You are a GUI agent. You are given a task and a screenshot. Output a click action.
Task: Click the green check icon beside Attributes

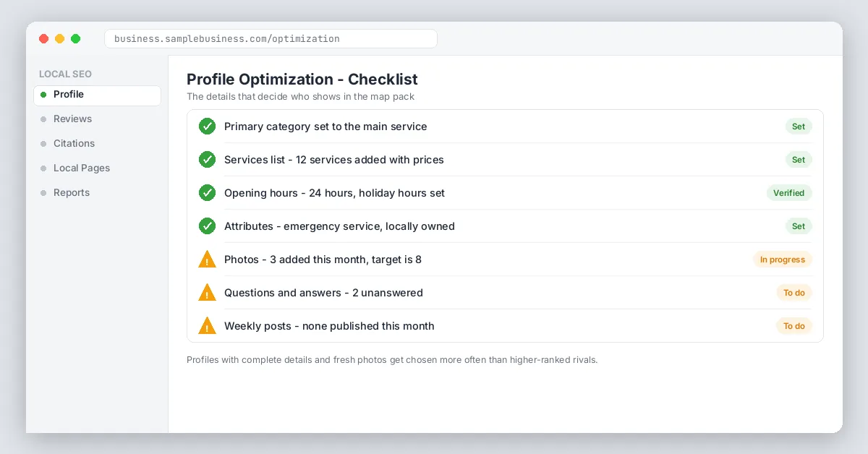pyautogui.click(x=208, y=226)
